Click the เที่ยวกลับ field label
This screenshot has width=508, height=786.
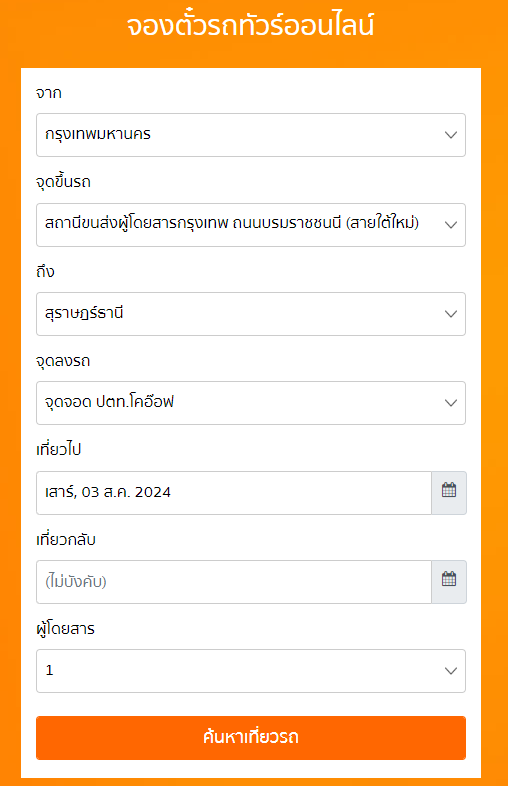point(66,539)
